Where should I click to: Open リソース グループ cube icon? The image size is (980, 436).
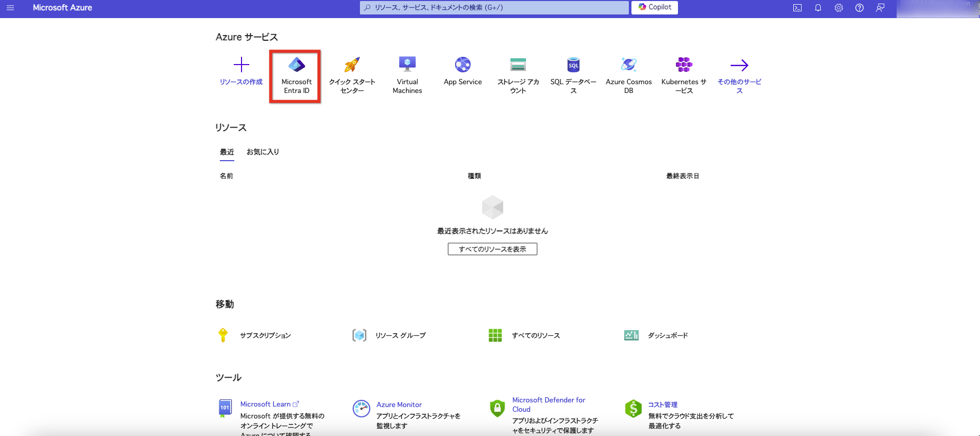point(359,335)
